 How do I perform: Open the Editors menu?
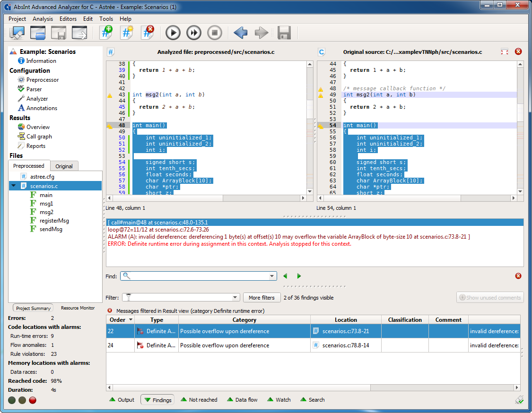(x=68, y=19)
